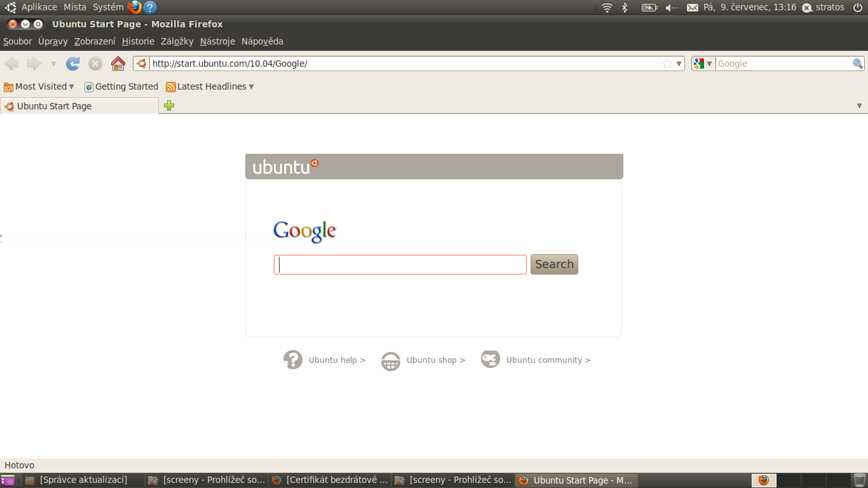Click the Firefox workspace switcher thumbnail
The height and width of the screenshot is (488, 868).
(764, 480)
